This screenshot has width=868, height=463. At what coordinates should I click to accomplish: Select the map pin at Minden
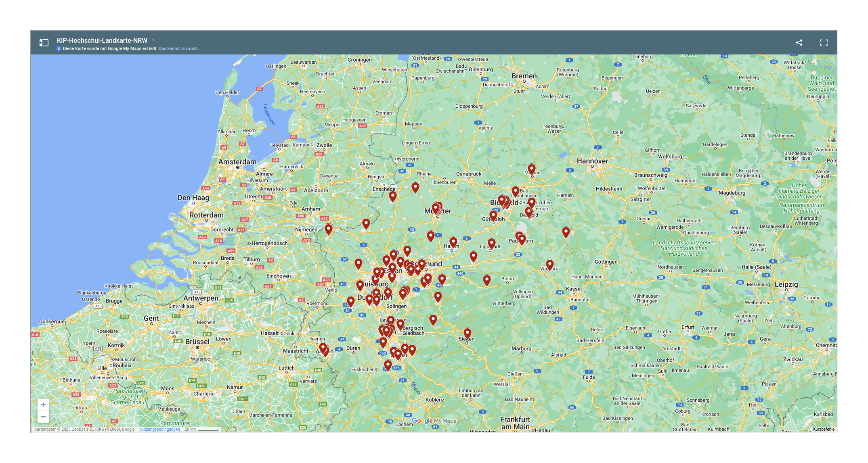(x=532, y=169)
